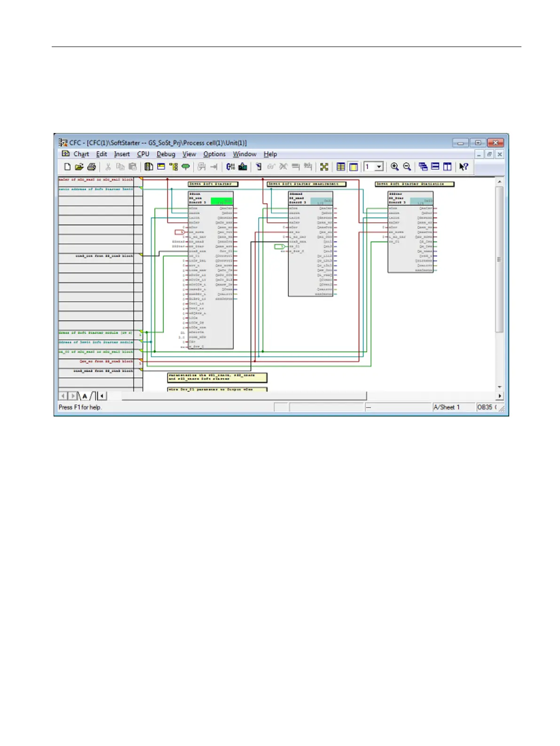Click the Compile toolbar icon
560x746 pixels.
coord(230,167)
